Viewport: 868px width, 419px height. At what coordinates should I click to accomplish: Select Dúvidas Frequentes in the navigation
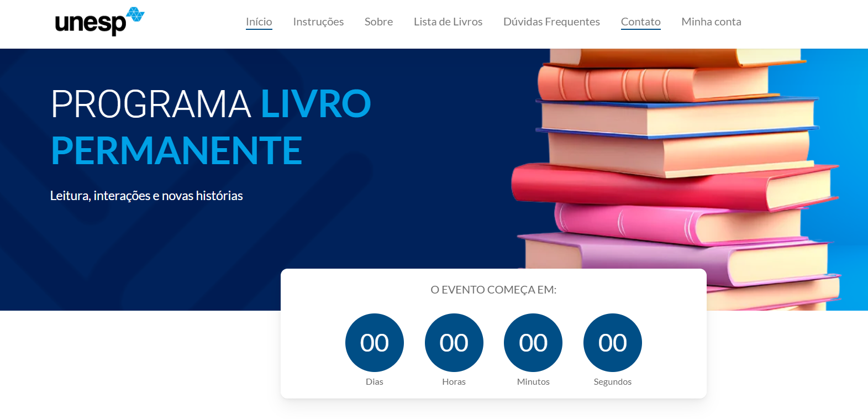(551, 22)
